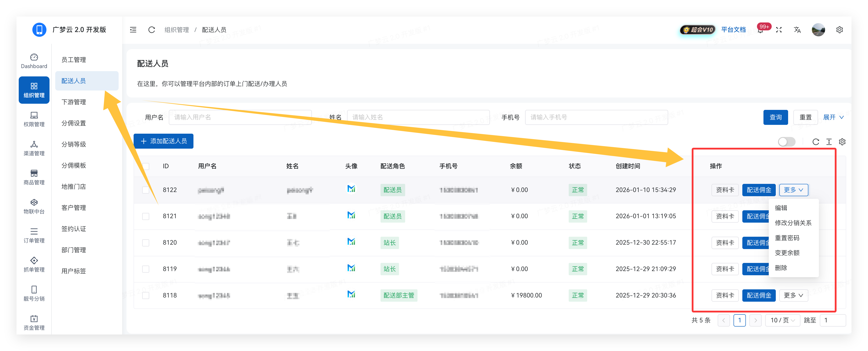Click the table density icon
868x351 pixels.
pos(829,142)
